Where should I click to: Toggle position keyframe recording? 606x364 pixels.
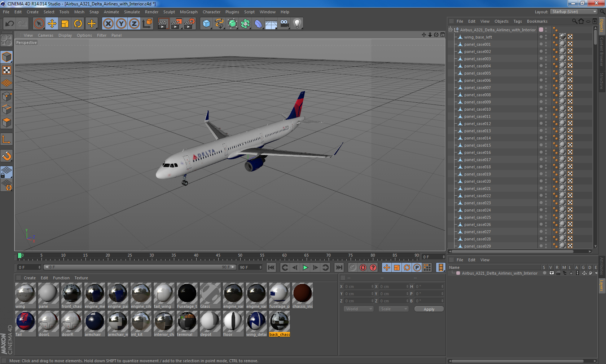click(x=387, y=267)
